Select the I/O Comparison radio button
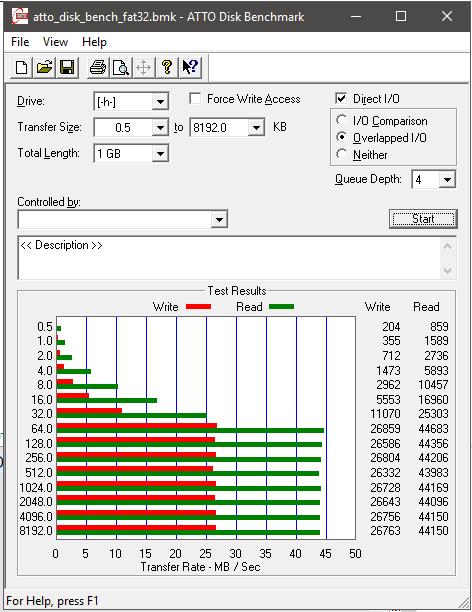472x612 pixels. 342,120
